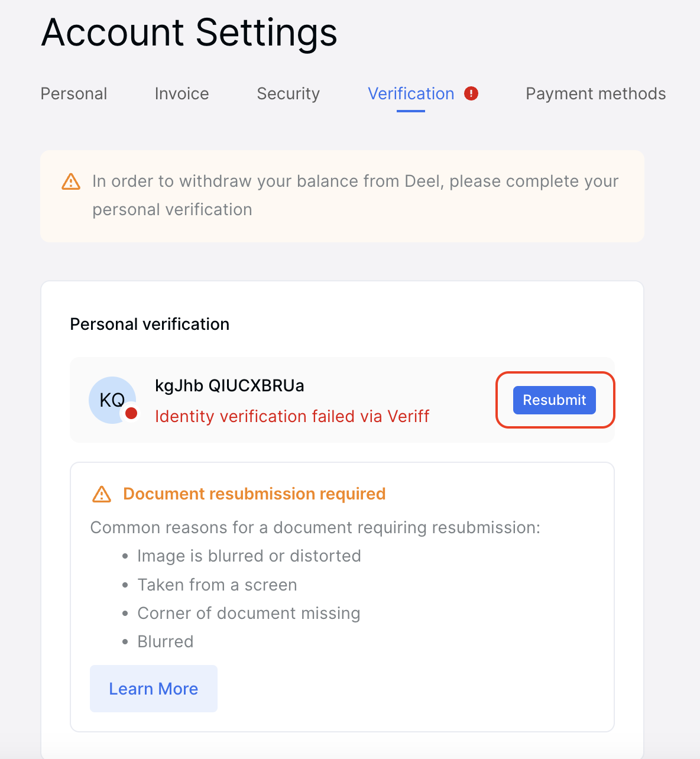The height and width of the screenshot is (759, 700).
Task: Open the Payment methods tab
Action: tap(595, 93)
